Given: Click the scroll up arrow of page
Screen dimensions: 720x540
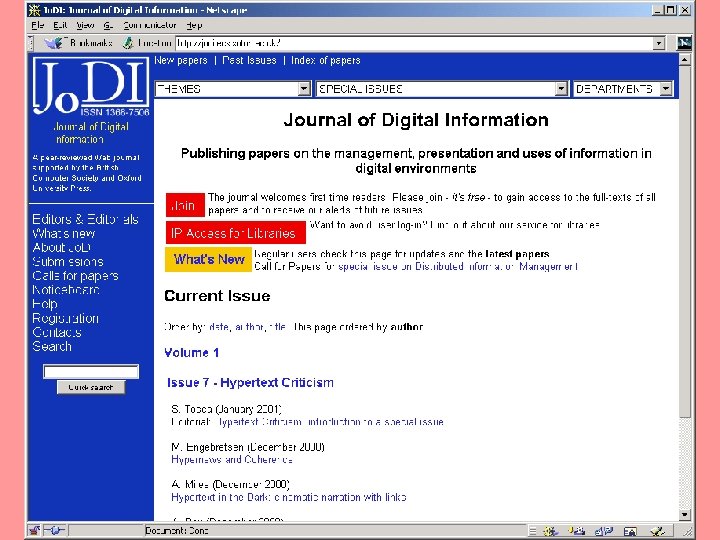Looking at the screenshot, I should (x=684, y=60).
